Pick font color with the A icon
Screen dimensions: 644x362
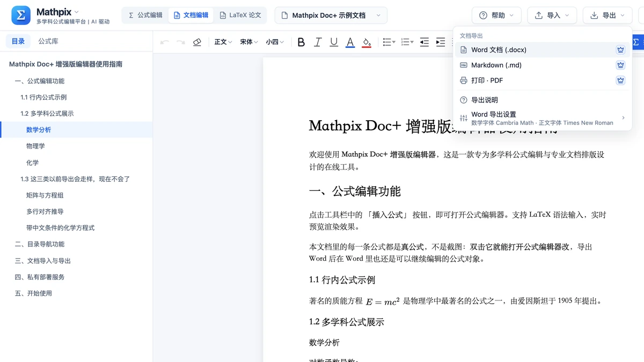350,42
